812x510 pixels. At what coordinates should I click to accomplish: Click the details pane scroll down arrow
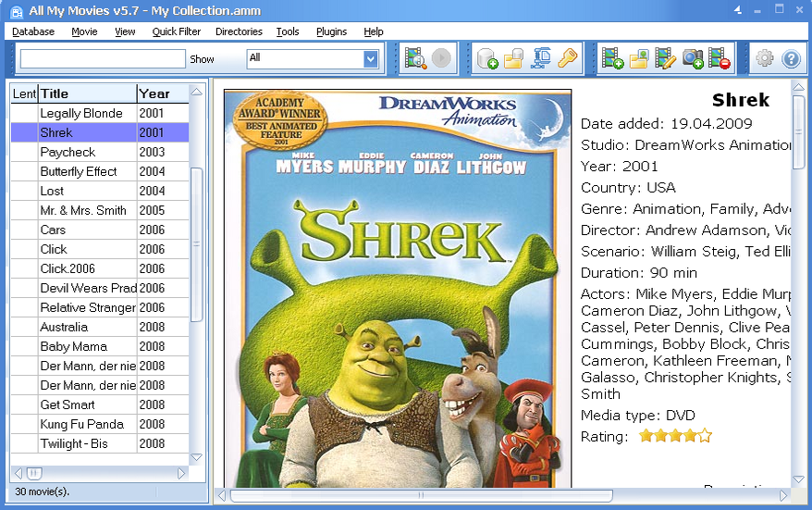point(799,480)
